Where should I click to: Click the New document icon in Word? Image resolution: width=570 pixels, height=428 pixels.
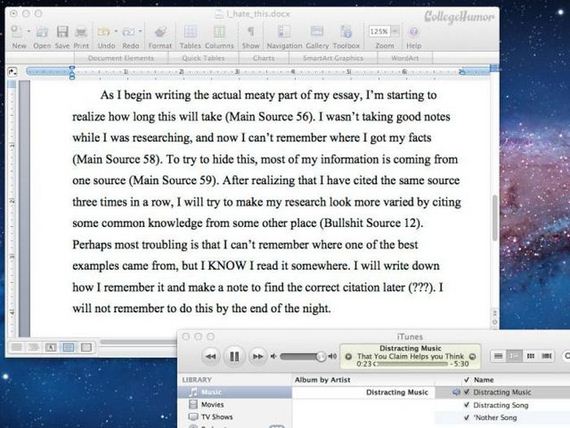16,31
